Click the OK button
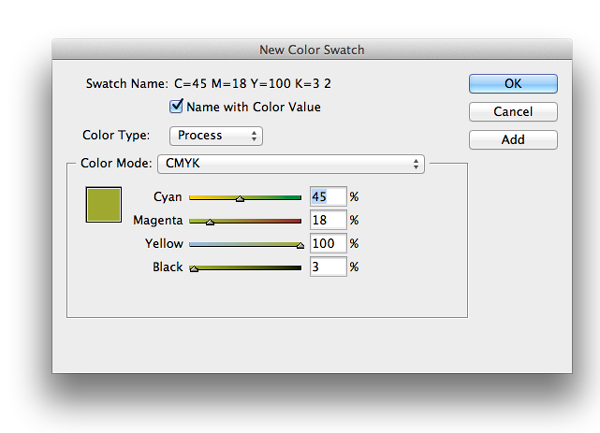 pos(513,84)
